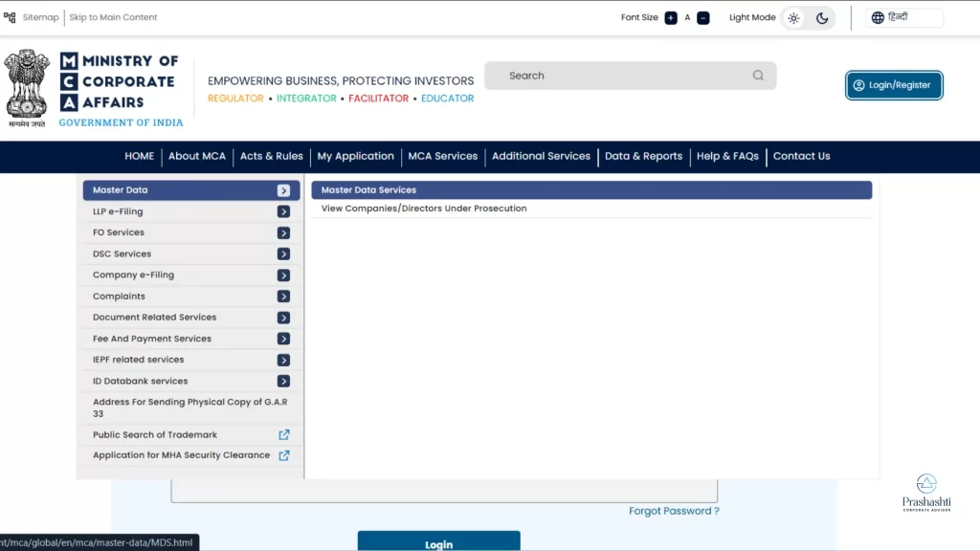Expand Company e-Filing arrow
This screenshot has width=980, height=551.
[283, 275]
